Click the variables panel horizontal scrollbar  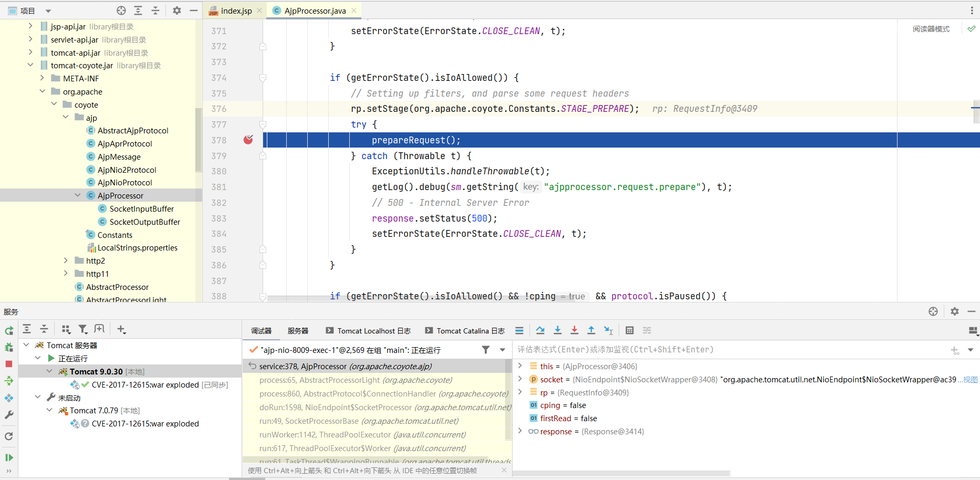click(621, 474)
